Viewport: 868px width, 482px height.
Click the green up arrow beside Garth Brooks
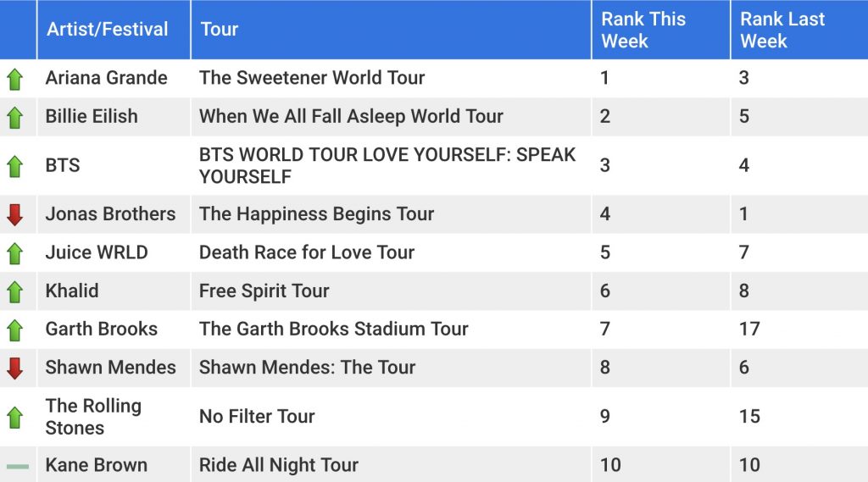click(15, 330)
